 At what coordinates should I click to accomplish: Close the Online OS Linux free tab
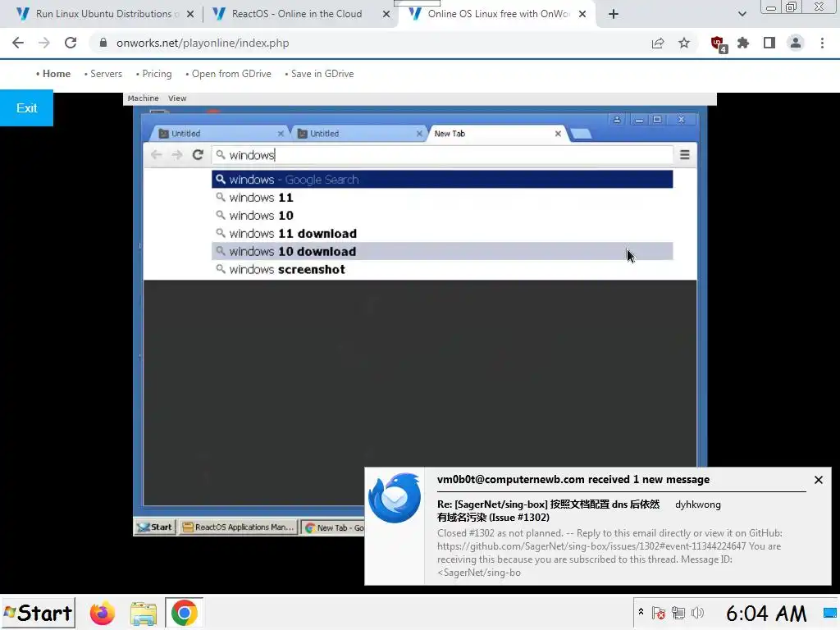tap(582, 14)
